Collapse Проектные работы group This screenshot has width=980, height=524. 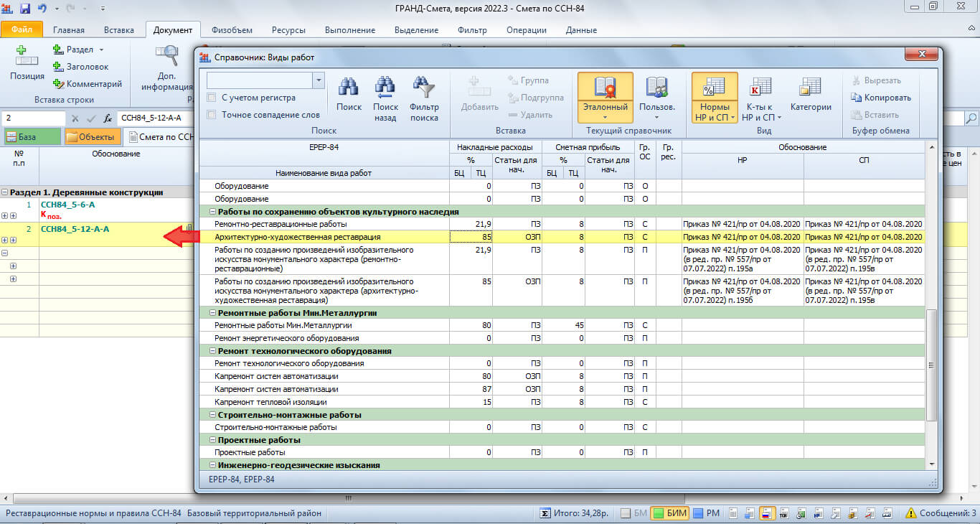coord(213,440)
